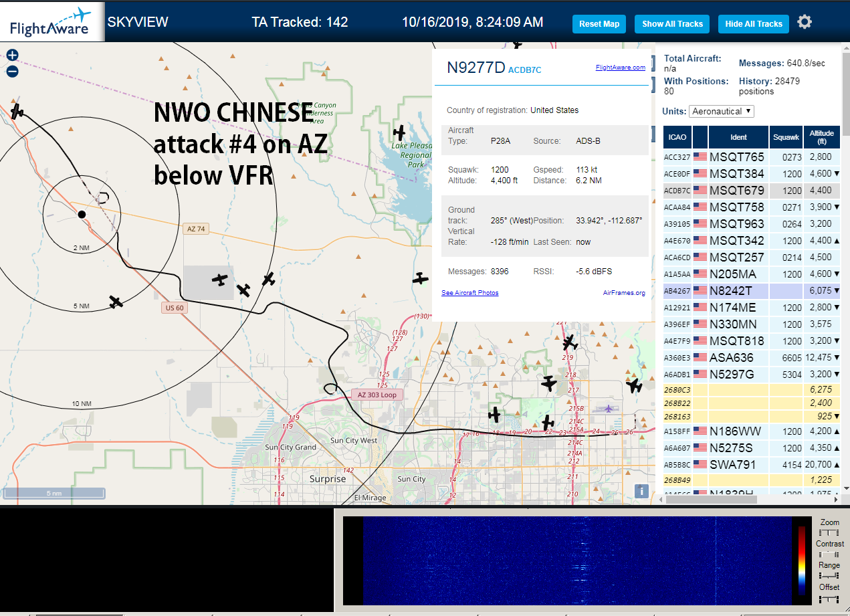Select the aircraft near road marker 219
The image size is (850, 616).
(x=570, y=343)
